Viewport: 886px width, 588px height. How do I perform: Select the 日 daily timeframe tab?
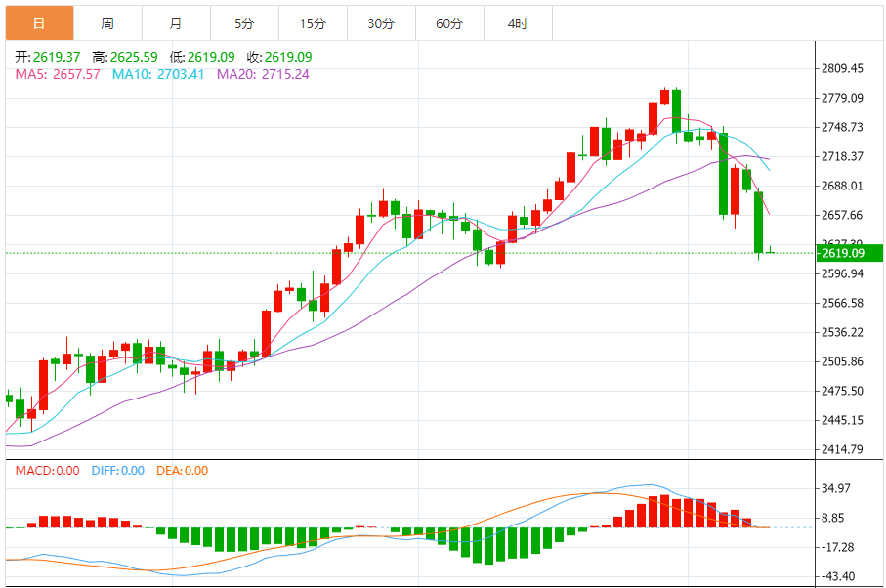39,23
